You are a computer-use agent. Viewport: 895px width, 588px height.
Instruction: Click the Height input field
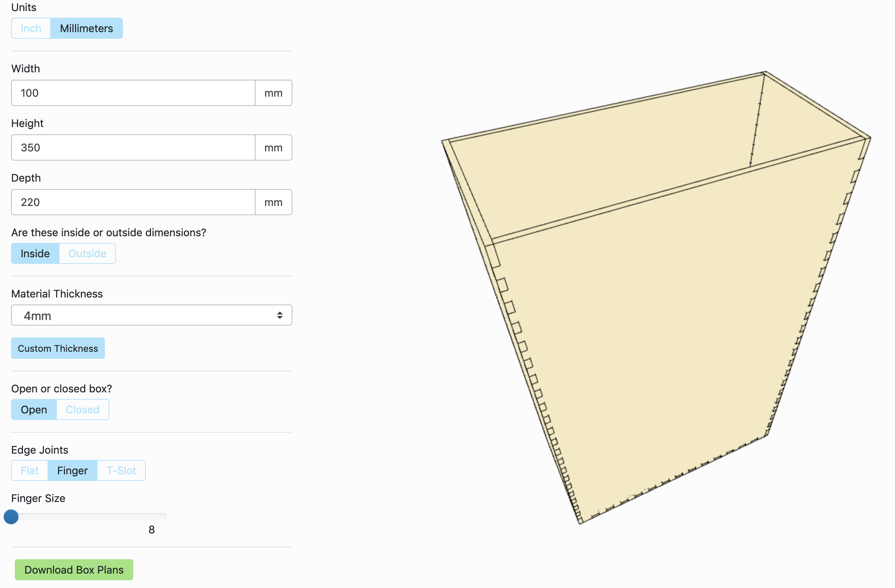click(133, 147)
